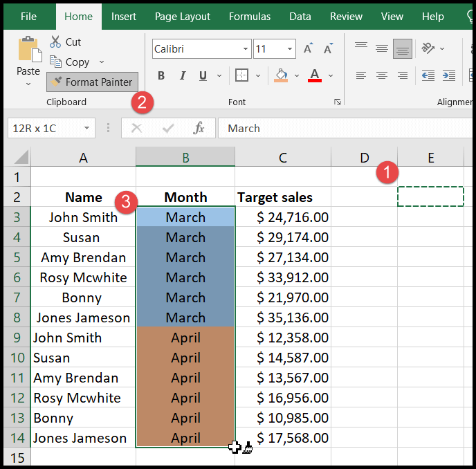Switch to the Page Layout tab
The width and height of the screenshot is (476, 469).
[183, 17]
